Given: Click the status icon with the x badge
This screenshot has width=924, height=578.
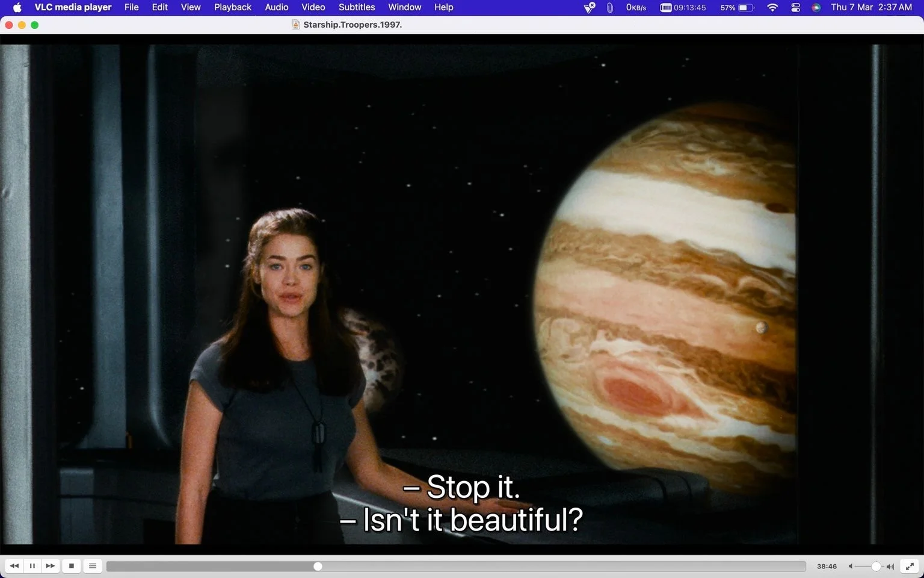Looking at the screenshot, I should click(x=589, y=7).
